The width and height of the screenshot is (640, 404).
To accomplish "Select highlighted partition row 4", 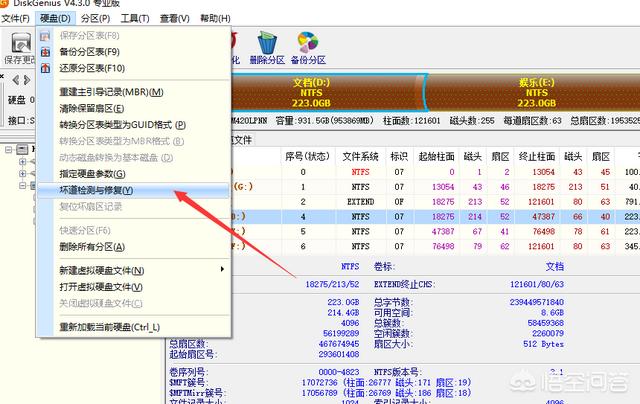I will click(x=436, y=217).
